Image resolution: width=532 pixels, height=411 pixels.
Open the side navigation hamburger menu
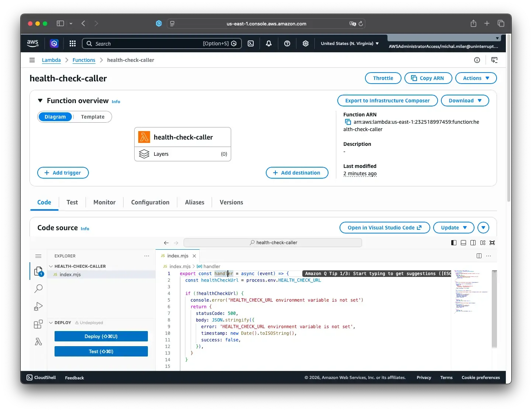32,60
